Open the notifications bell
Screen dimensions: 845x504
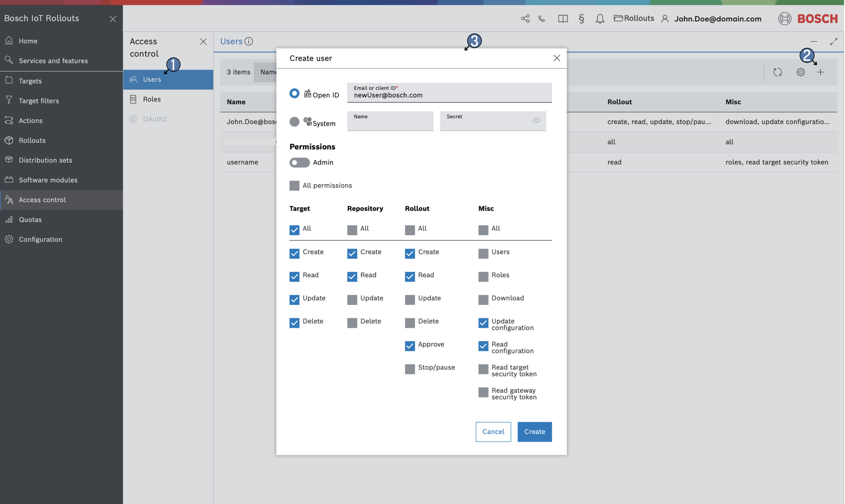(x=600, y=19)
